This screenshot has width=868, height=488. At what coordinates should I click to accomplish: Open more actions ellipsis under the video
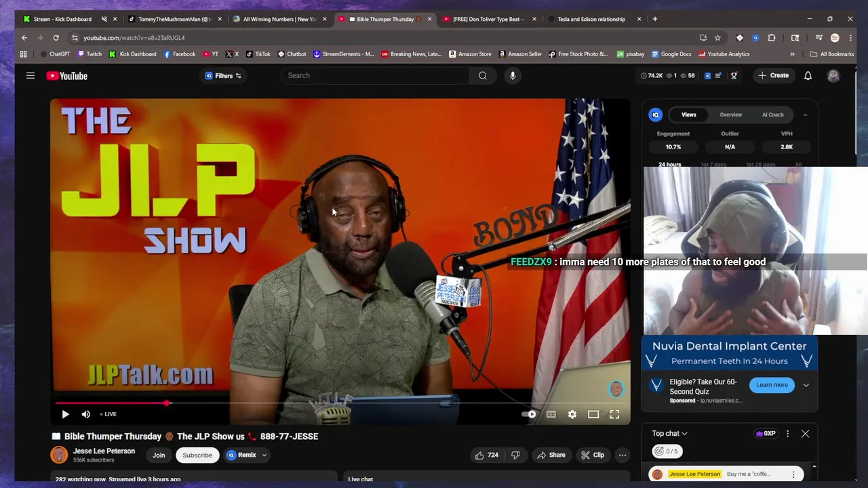tap(622, 455)
